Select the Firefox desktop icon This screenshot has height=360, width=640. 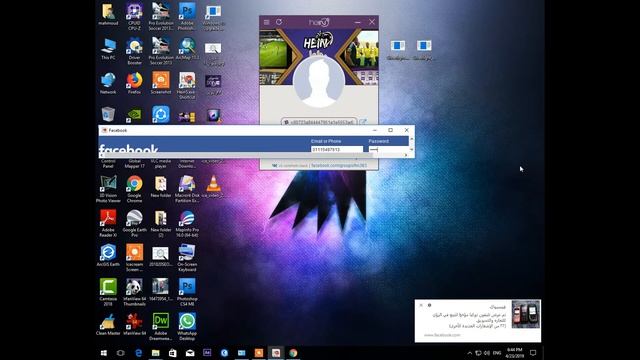click(x=134, y=84)
